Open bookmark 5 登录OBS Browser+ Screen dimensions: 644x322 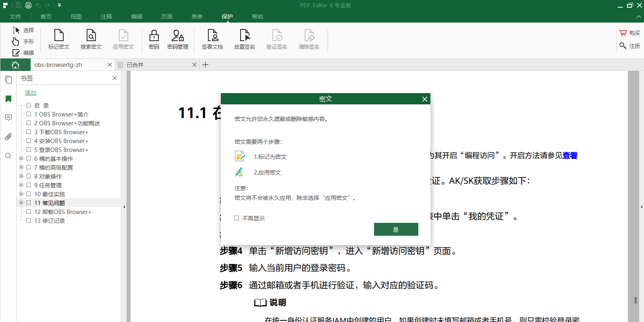[61, 150]
